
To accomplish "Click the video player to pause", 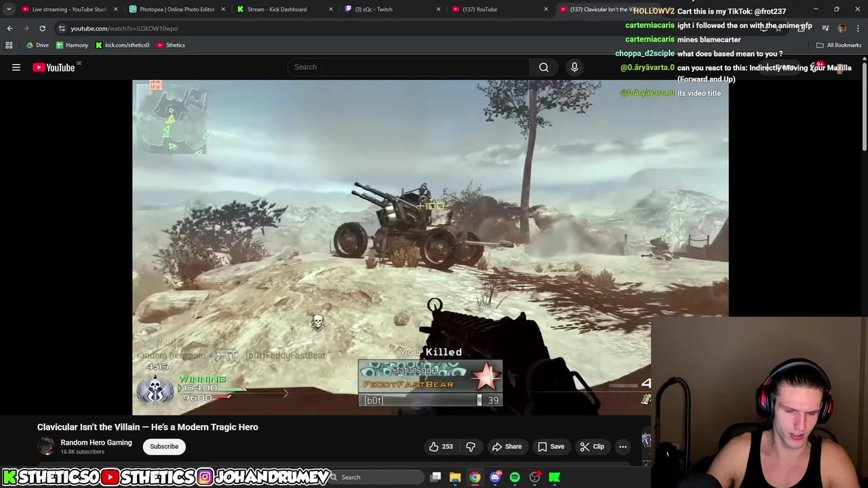I will [431, 247].
